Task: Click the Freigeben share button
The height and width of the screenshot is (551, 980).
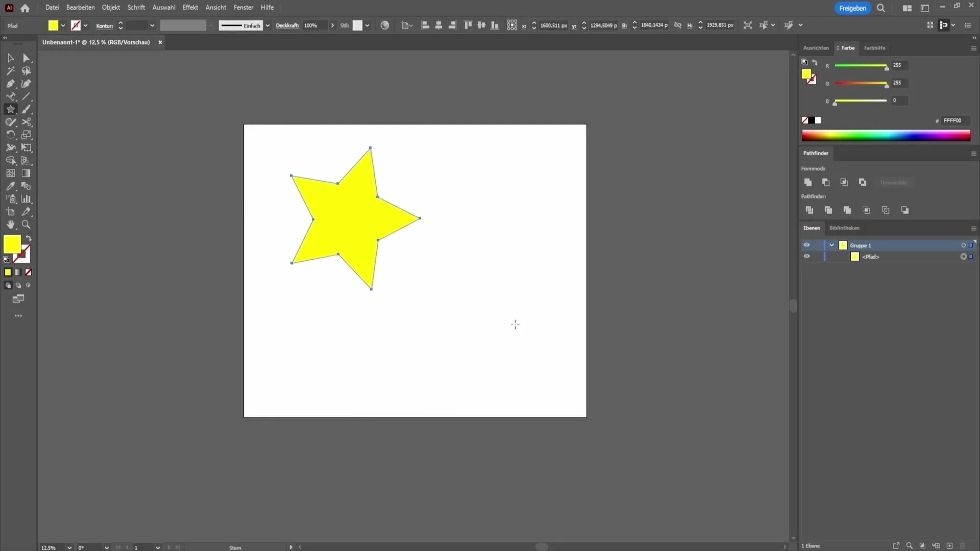Action: pos(852,8)
